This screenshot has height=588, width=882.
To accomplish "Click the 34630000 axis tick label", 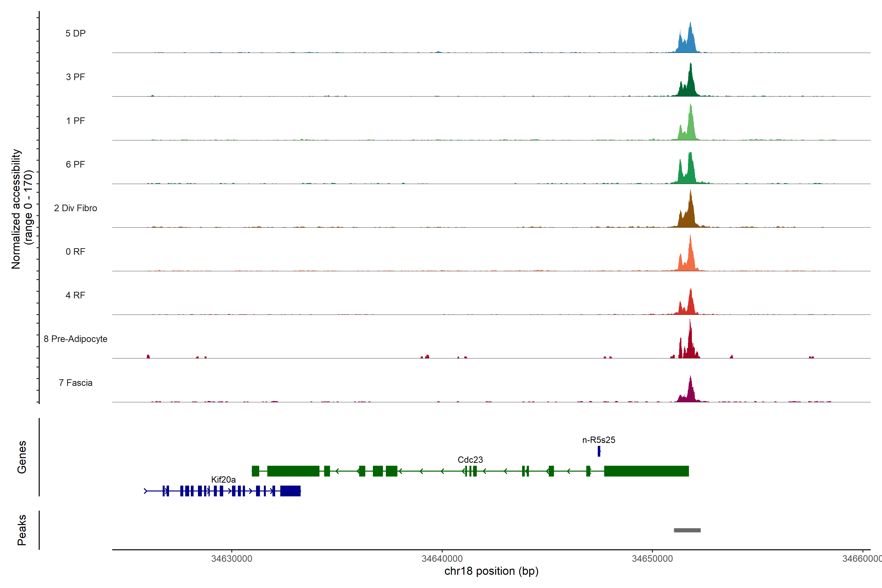I will 232,559.
